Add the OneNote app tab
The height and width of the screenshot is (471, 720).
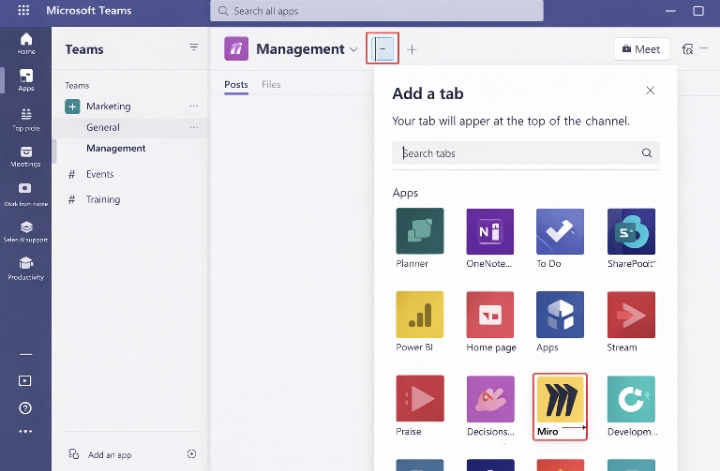(x=490, y=232)
